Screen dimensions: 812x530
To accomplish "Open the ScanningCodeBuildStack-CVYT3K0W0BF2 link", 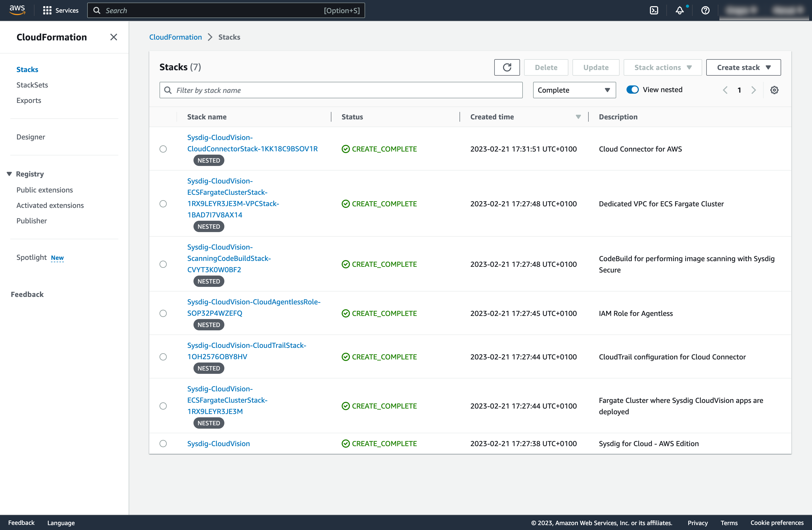I will [x=229, y=258].
